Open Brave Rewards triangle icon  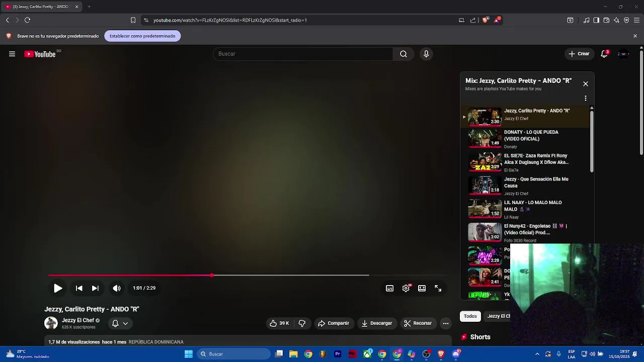pos(497,20)
